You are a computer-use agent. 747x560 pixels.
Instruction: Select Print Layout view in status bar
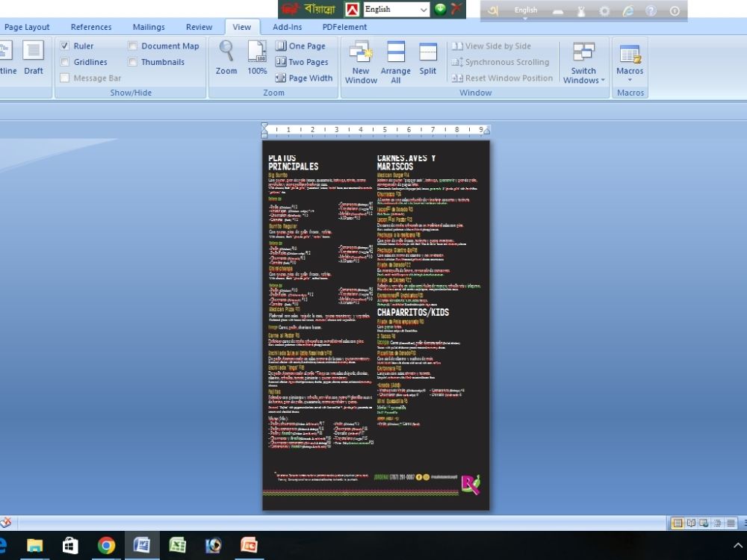(x=677, y=523)
